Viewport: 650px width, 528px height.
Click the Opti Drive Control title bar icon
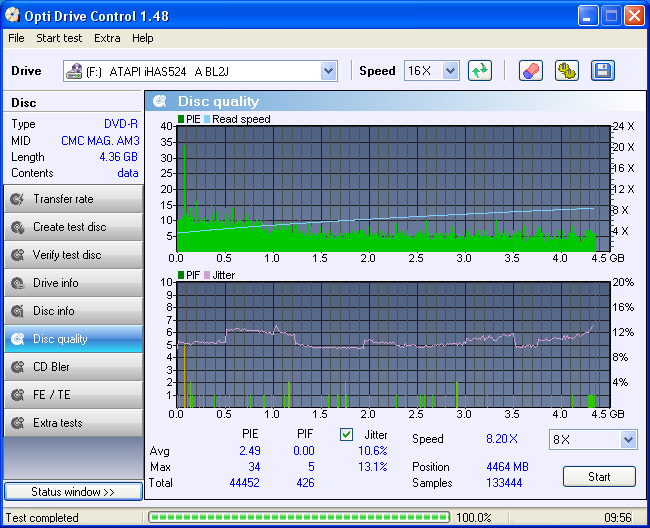[x=12, y=15]
